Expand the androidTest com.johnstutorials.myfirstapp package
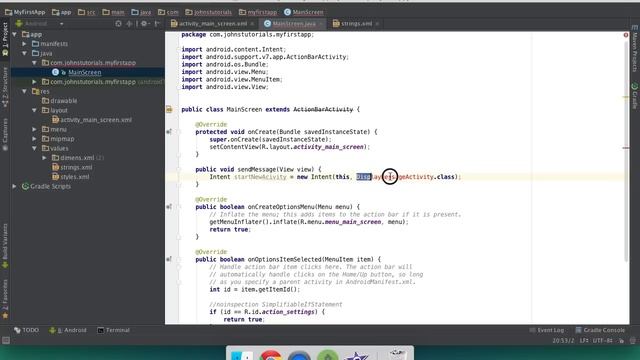 35,82
